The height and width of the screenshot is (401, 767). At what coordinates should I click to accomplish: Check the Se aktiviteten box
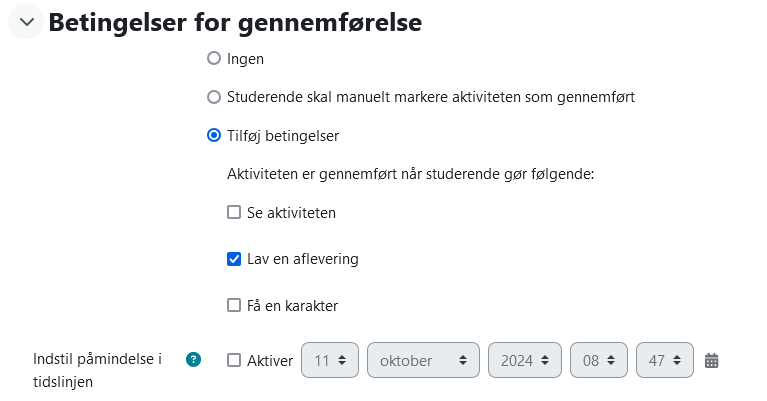pos(234,212)
